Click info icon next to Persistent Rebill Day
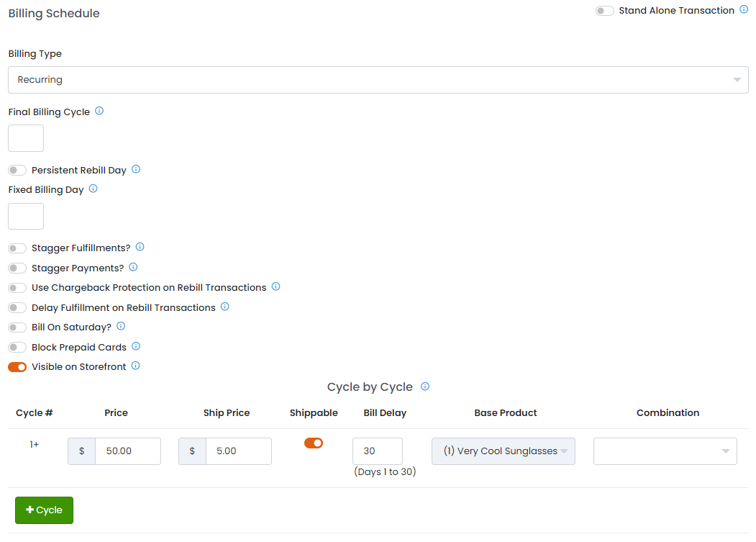756x542 pixels. pyautogui.click(x=136, y=170)
